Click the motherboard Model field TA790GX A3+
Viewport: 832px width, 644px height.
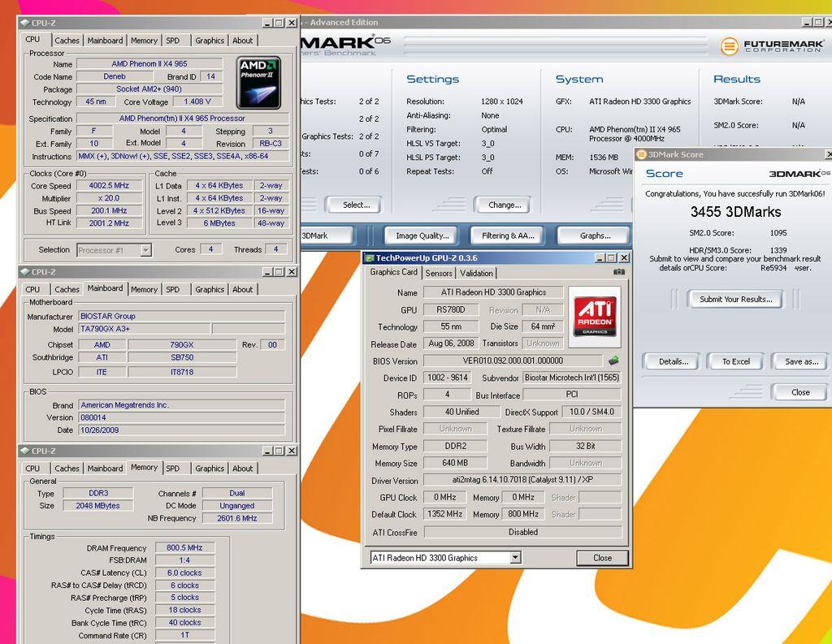pyautogui.click(x=143, y=329)
